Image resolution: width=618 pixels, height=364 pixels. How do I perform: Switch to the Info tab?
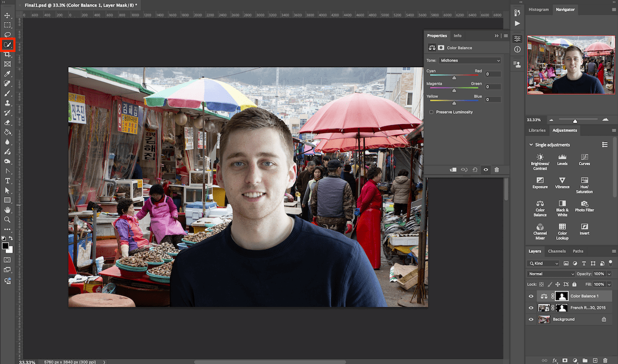[x=457, y=36]
